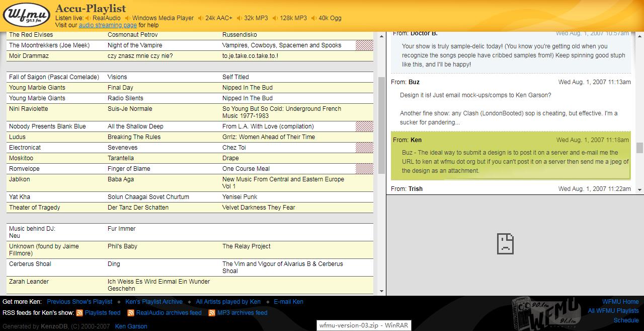Open the Schedule link
This screenshot has height=331, width=644.
point(626,320)
